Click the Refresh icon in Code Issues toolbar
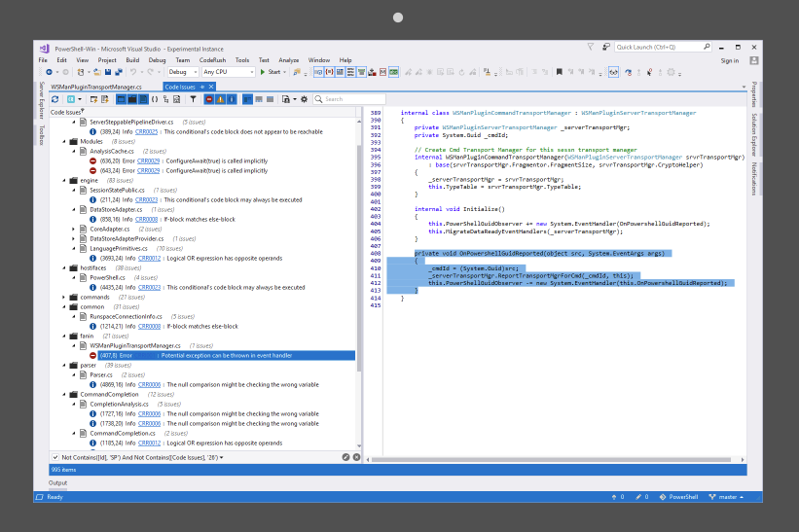The width and height of the screenshot is (799, 532). pos(55,99)
